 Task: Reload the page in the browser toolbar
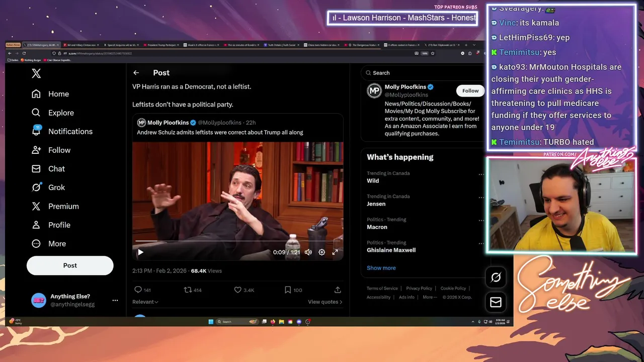coord(24,53)
